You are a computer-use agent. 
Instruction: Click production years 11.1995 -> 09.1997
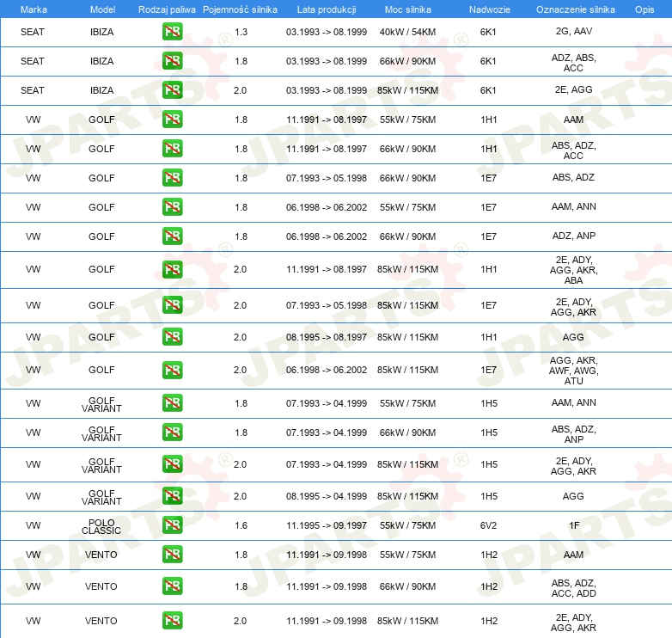point(327,525)
